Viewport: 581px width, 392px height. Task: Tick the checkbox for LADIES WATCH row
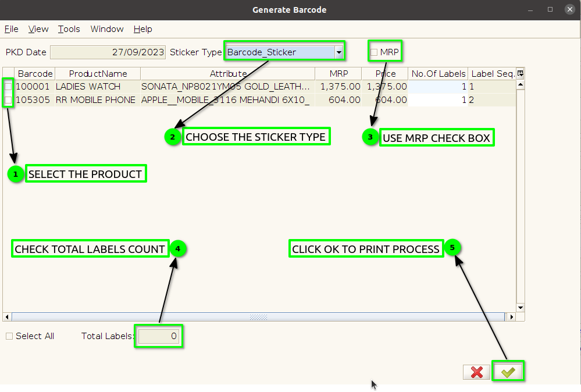(x=8, y=87)
